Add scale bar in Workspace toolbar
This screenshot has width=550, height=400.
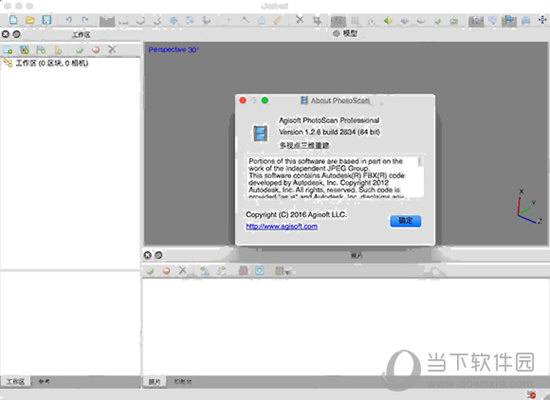point(58,50)
